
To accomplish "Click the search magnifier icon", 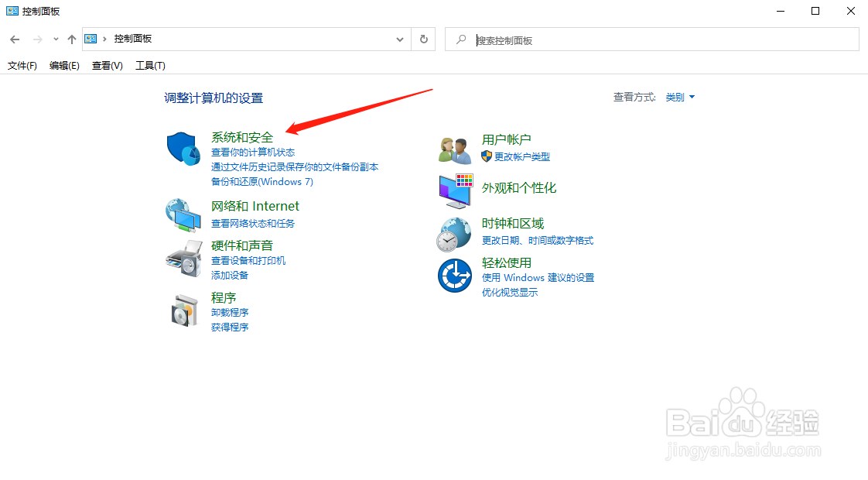I will pos(460,39).
